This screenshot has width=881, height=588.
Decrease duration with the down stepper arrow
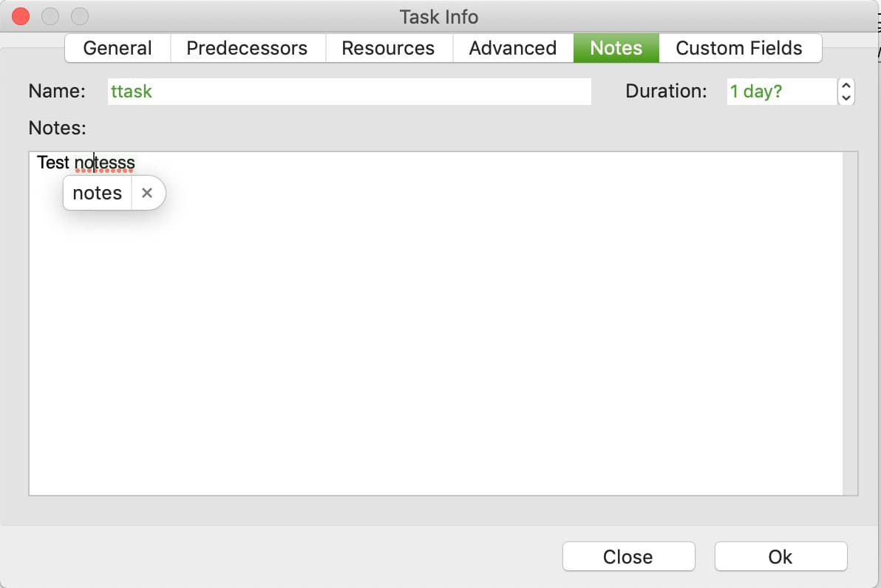click(x=846, y=98)
